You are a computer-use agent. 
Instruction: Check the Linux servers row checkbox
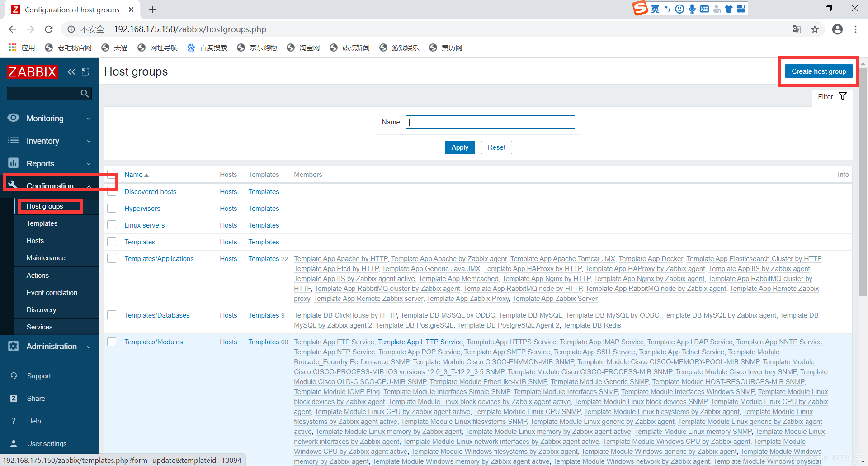(112, 225)
